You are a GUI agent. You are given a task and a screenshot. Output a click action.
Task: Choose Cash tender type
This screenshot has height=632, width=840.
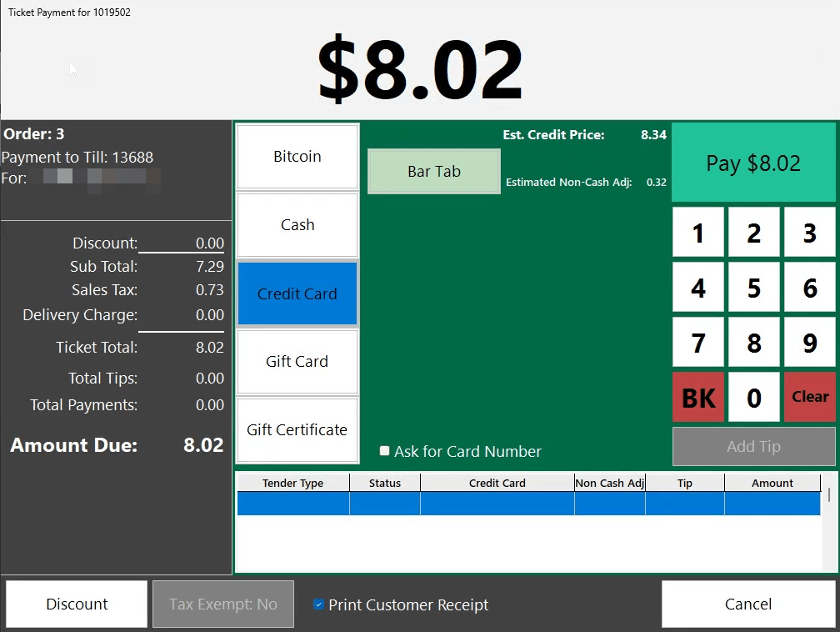tap(297, 224)
